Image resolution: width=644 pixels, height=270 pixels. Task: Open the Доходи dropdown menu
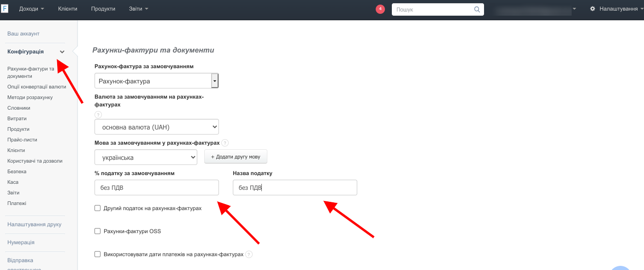32,9
